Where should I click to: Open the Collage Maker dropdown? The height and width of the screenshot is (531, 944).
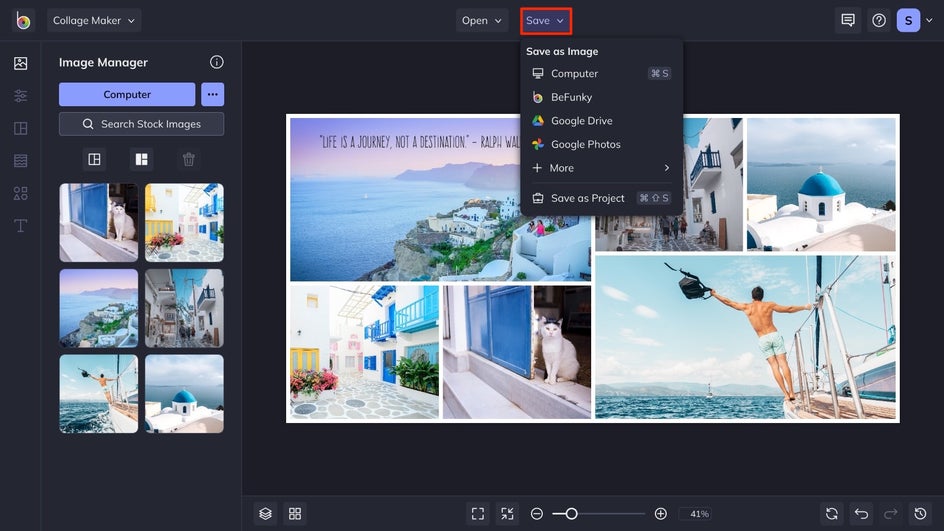(94, 20)
